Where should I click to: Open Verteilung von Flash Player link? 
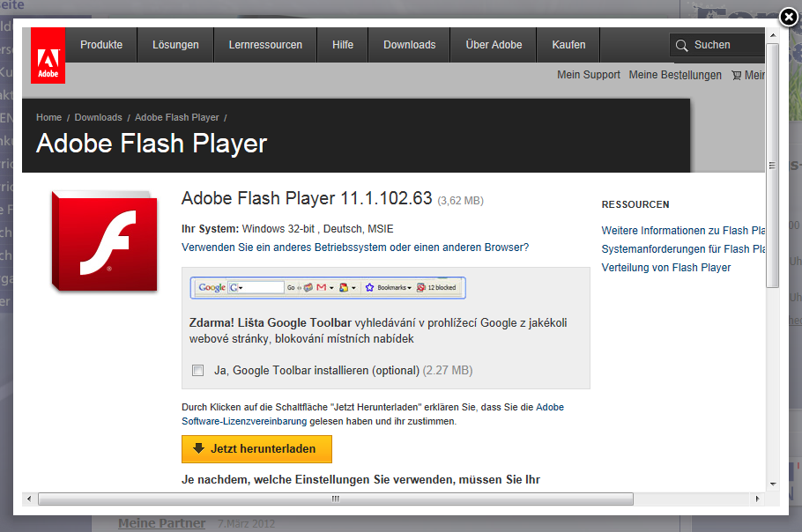point(666,268)
